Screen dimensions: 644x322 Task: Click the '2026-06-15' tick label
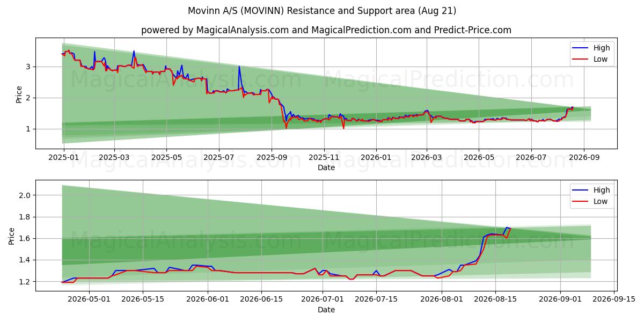pyautogui.click(x=262, y=299)
